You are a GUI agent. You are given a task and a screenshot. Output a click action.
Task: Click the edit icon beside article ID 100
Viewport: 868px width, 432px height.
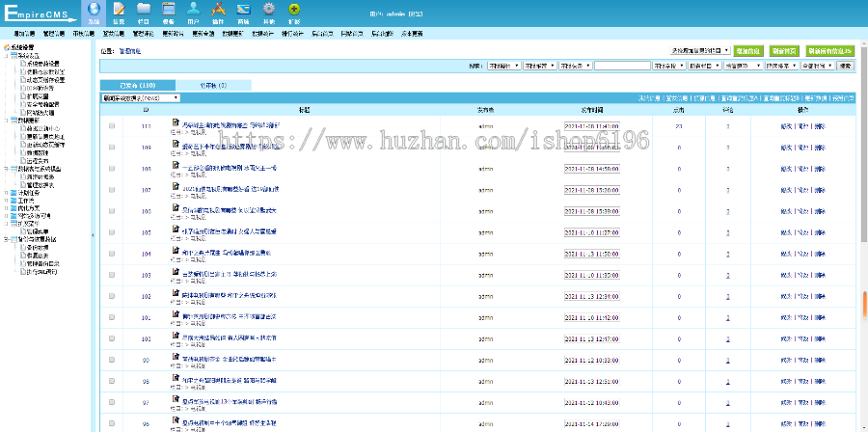[x=176, y=336]
